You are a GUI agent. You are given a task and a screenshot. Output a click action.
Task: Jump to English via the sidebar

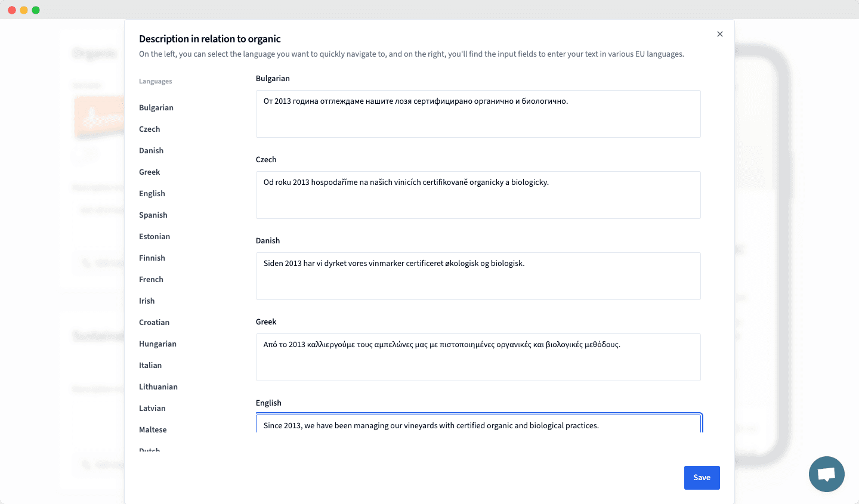pos(152,193)
